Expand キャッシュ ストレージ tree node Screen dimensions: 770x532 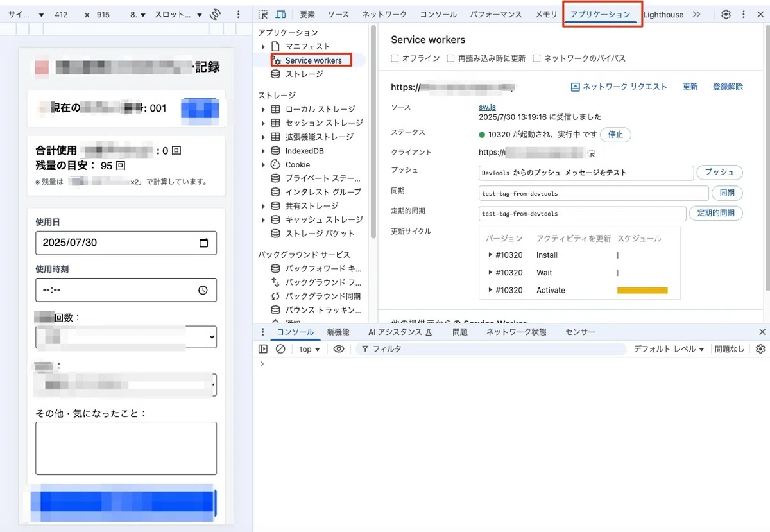[263, 220]
